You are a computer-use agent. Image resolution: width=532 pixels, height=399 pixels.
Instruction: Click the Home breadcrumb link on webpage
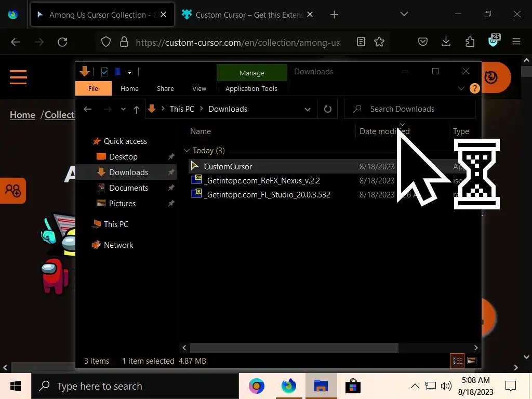pos(22,115)
